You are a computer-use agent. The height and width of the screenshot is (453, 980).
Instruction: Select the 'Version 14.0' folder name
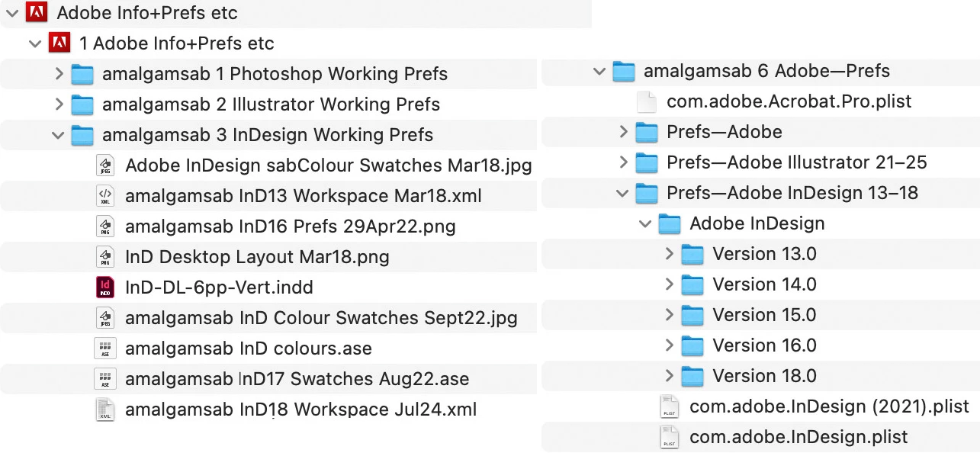click(764, 284)
